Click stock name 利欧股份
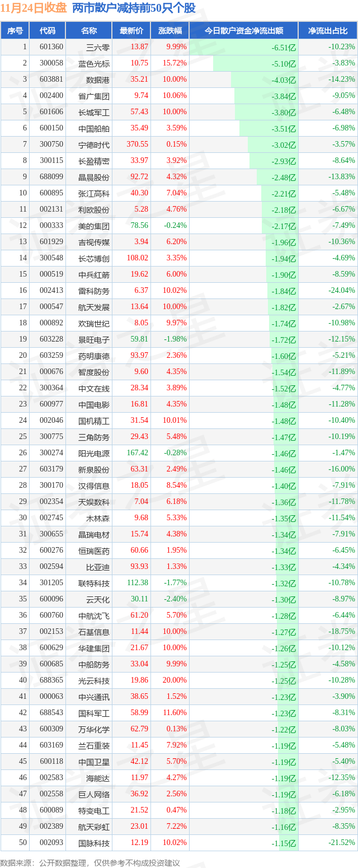 click(94, 209)
